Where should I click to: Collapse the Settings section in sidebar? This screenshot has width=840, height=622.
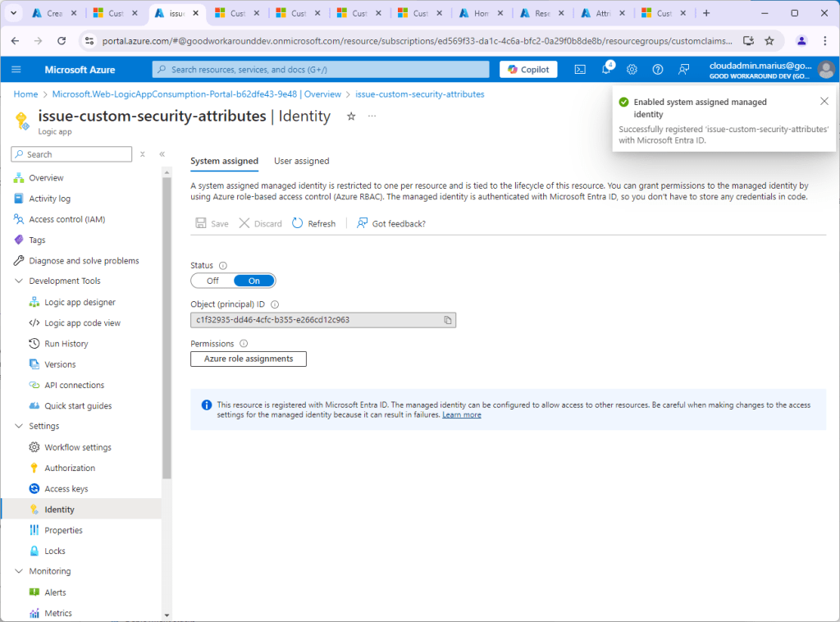20,427
